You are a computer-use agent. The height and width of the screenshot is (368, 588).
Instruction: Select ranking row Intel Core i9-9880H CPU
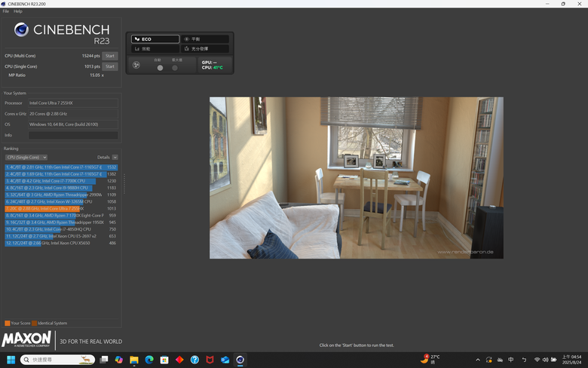(x=61, y=188)
